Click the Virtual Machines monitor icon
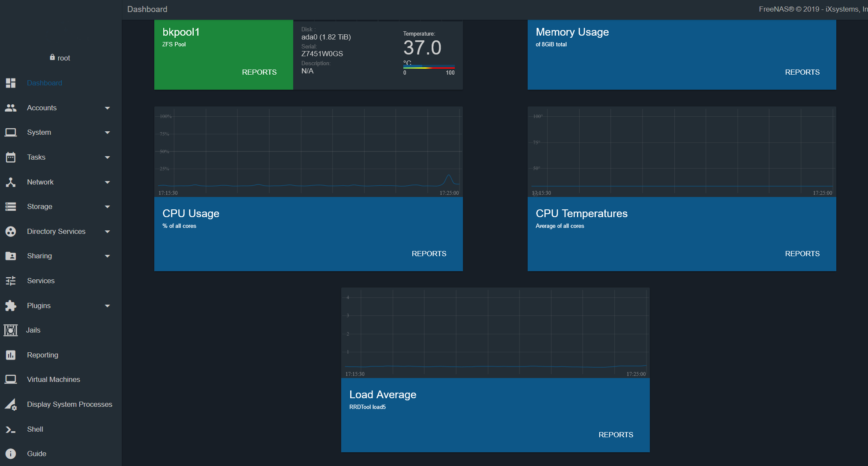 (11, 379)
